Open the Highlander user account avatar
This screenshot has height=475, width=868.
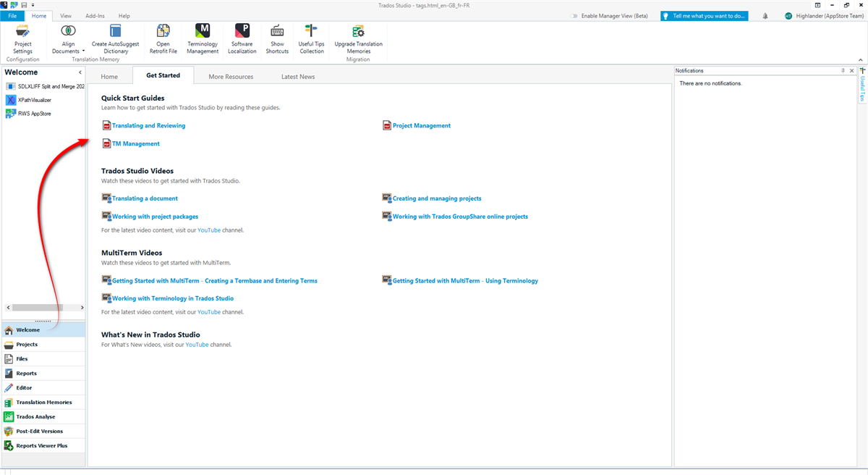click(x=788, y=15)
